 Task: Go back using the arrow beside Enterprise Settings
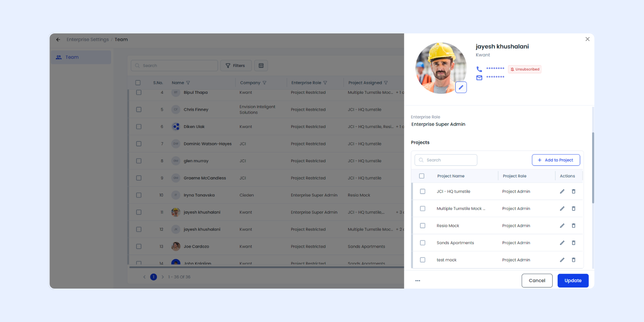[x=58, y=39]
